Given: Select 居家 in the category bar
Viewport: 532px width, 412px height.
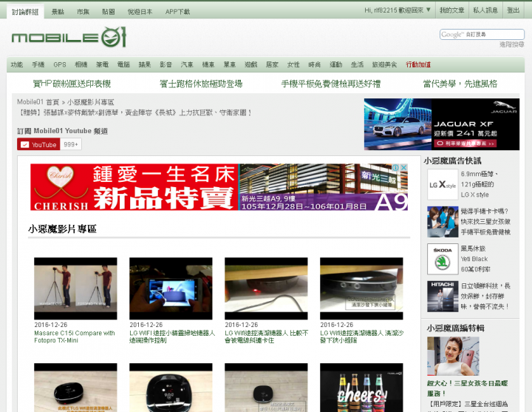Looking at the screenshot, I should (x=272, y=64).
